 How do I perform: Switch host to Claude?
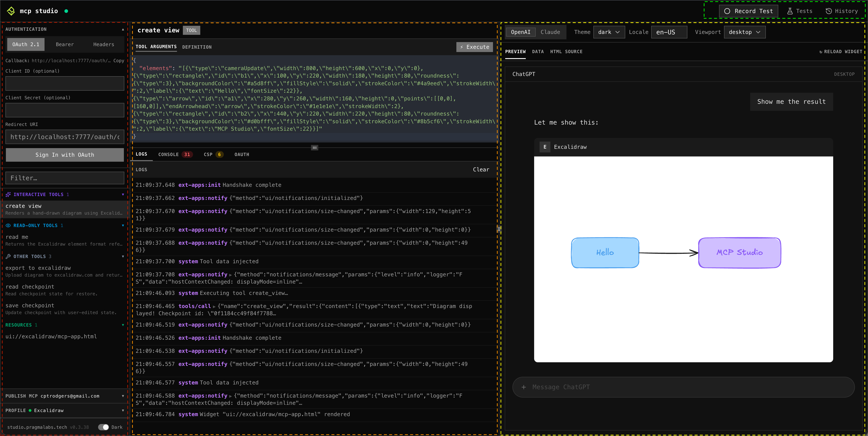coord(550,32)
